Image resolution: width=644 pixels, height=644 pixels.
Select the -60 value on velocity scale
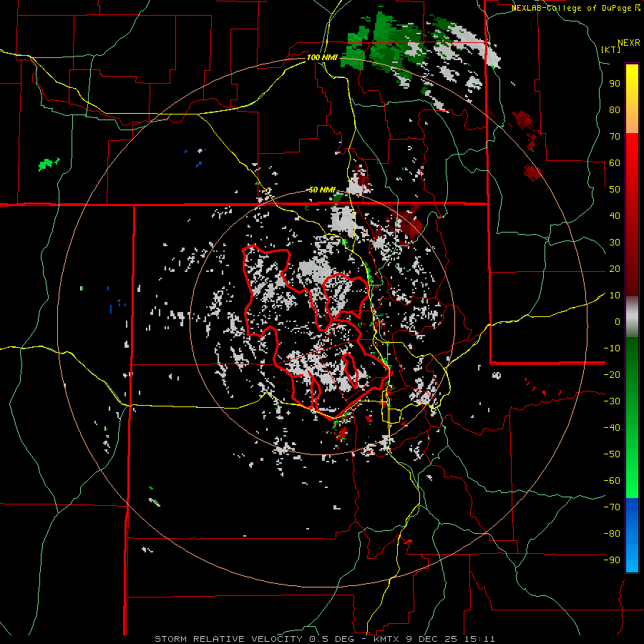click(612, 481)
